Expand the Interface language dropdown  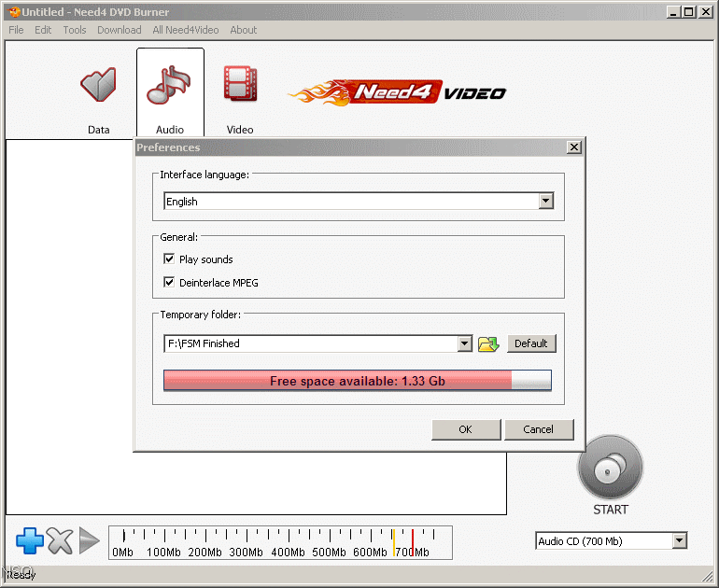pos(545,202)
